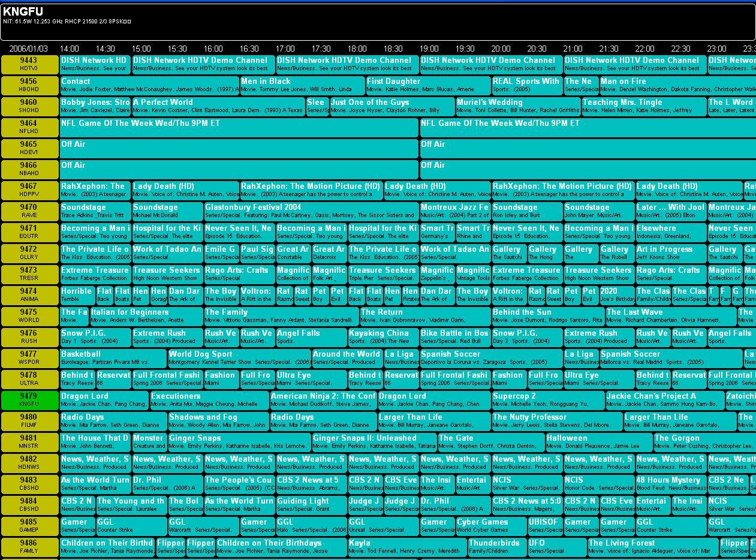Click the 19:00 time header
The image size is (756, 560).
click(429, 49)
